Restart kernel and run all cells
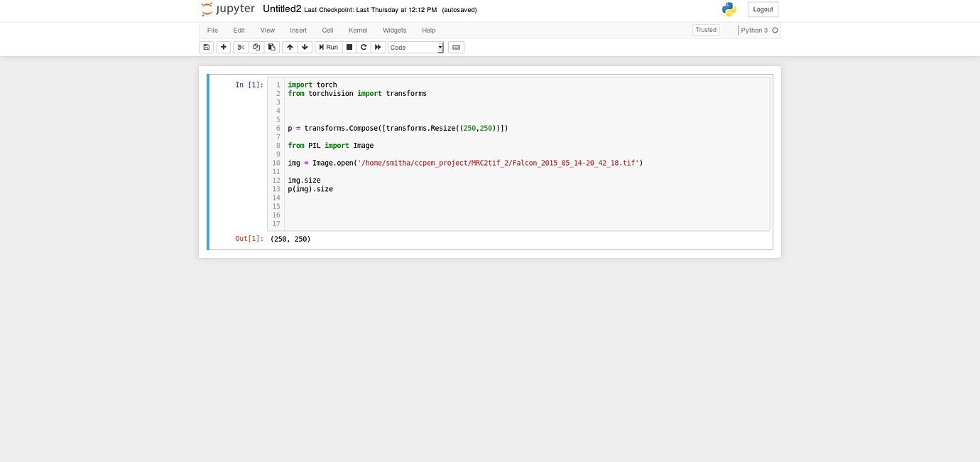The height and width of the screenshot is (462, 980). click(x=378, y=47)
